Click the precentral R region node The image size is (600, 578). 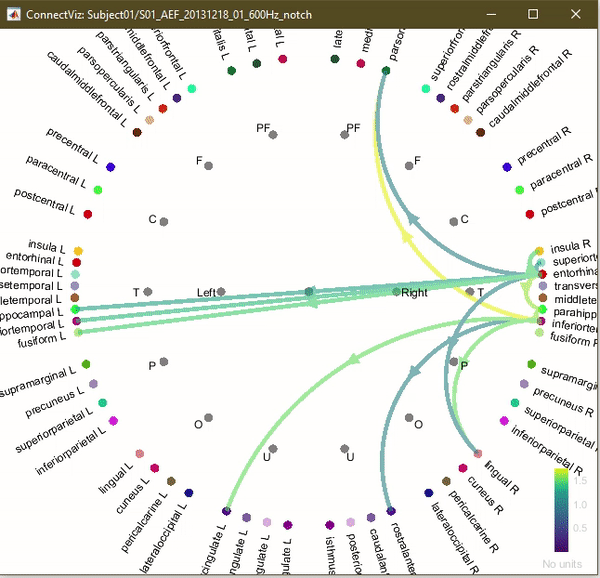point(507,167)
